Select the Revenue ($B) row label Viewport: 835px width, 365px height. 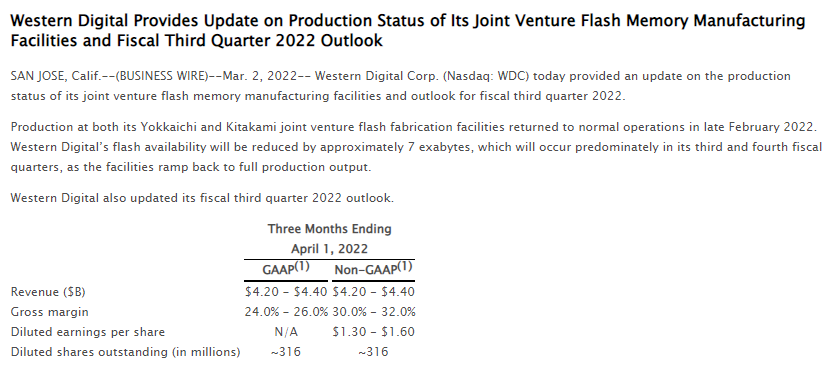(x=48, y=292)
